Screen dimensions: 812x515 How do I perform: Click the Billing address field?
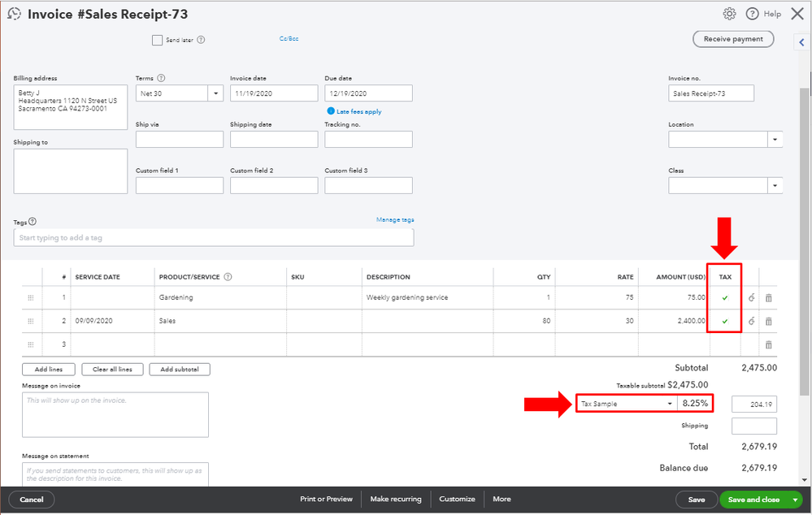tap(71, 107)
